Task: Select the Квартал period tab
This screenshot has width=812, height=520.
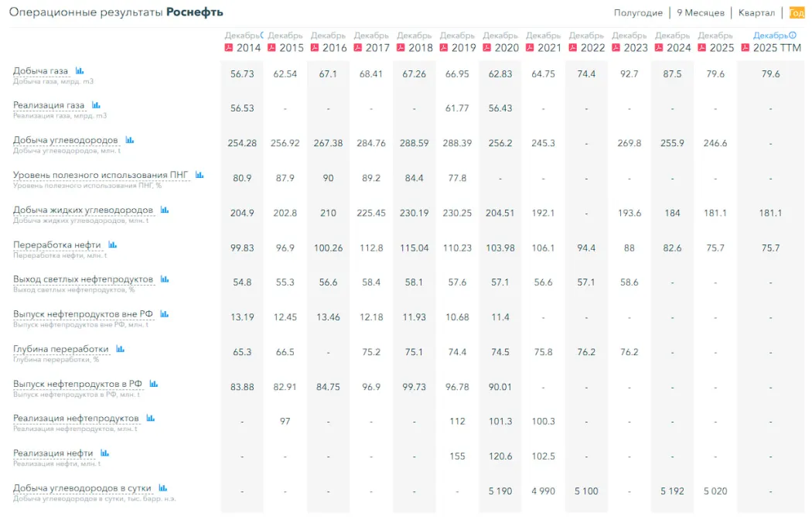Action: [x=756, y=12]
